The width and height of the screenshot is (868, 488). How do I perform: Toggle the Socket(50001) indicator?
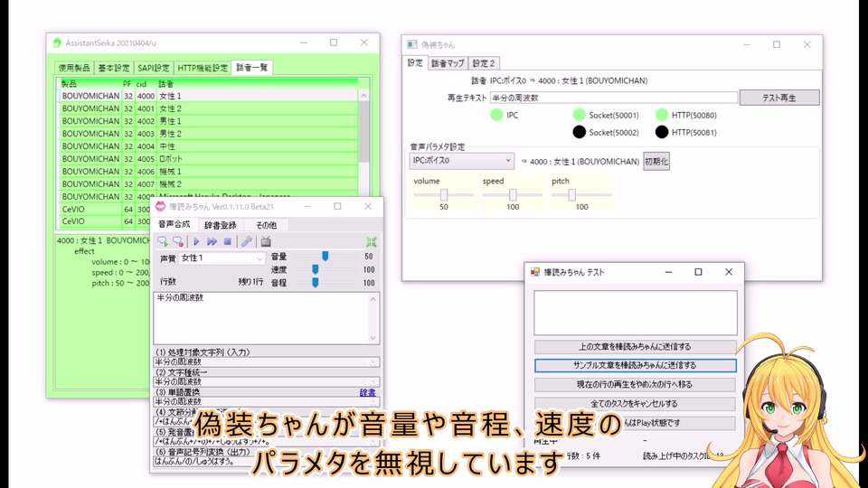coord(579,115)
